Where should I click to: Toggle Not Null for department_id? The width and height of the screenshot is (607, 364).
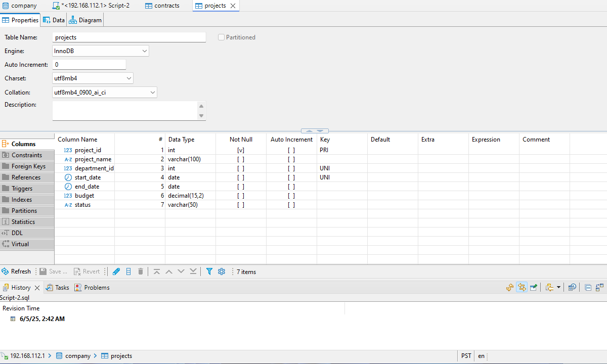(x=241, y=168)
